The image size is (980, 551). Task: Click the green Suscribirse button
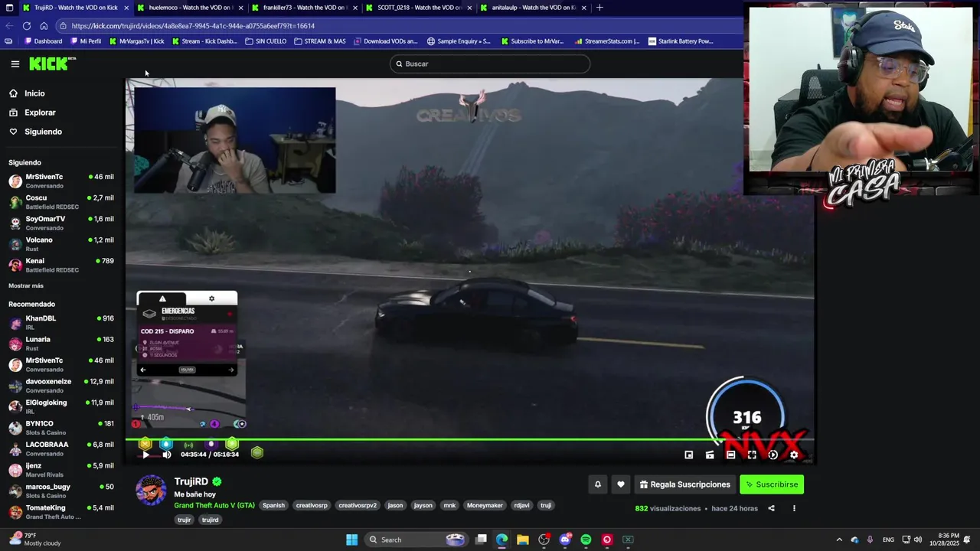(x=772, y=484)
